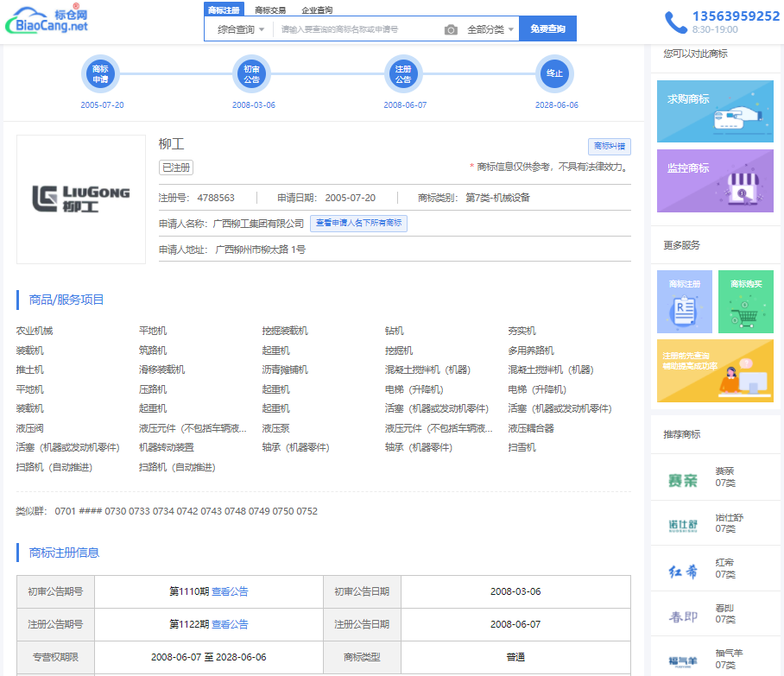Click applicant name 广西柳工集团有限公司
This screenshot has height=676, width=784.
point(258,224)
